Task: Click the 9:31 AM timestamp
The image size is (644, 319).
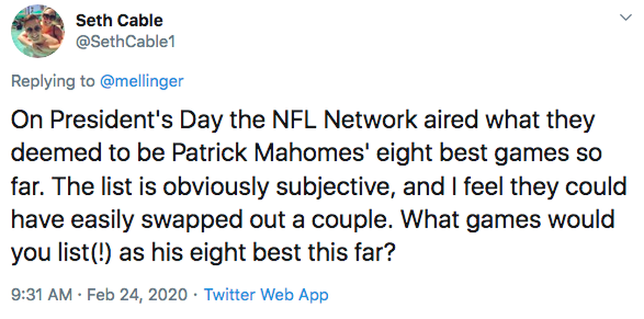Action: (x=41, y=294)
